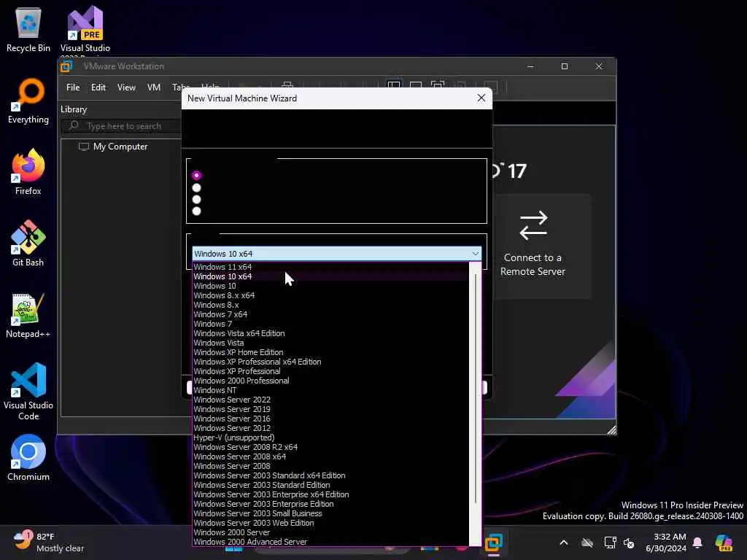The height and width of the screenshot is (560, 747).
Task: Open the Git Bash desktop shortcut
Action: (28, 244)
